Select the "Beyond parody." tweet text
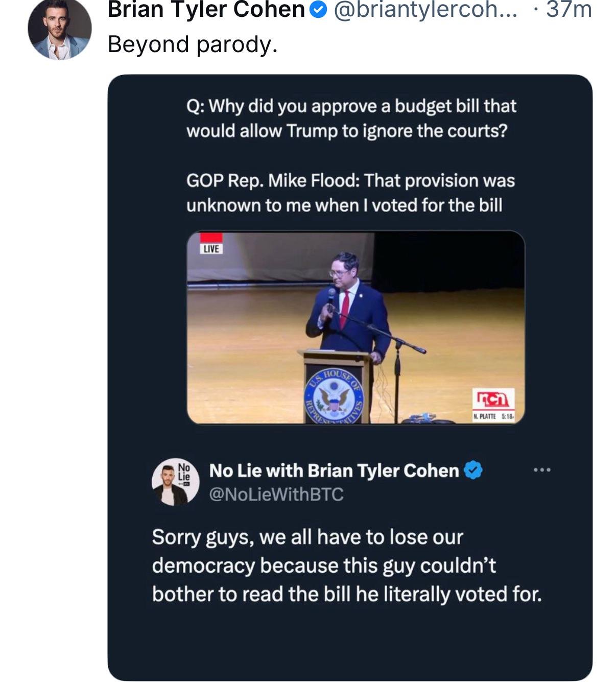 pyautogui.click(x=193, y=45)
